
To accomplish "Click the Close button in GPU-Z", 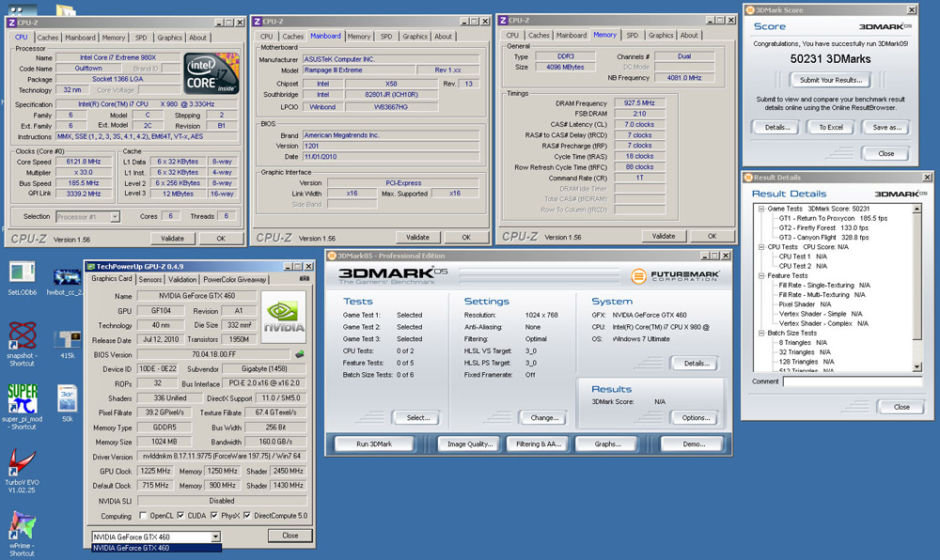I will click(290, 536).
